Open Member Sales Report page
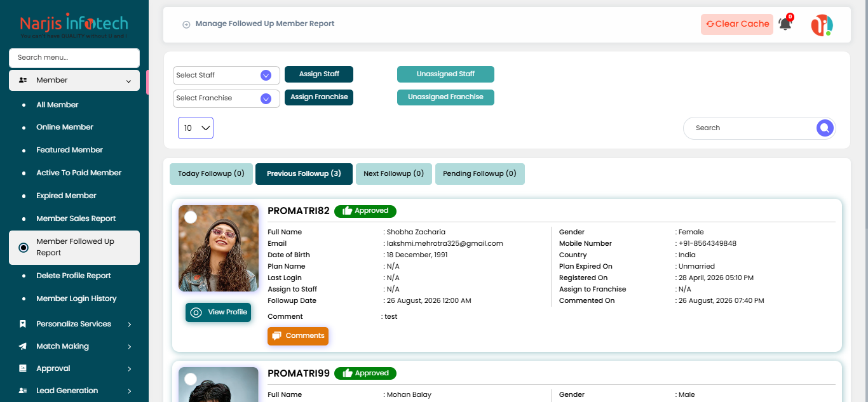The height and width of the screenshot is (402, 868). click(76, 218)
